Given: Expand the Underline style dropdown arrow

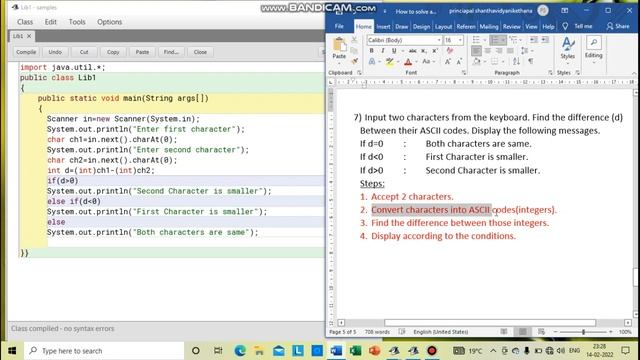Looking at the screenshot, I should pyautogui.click(x=402, y=51).
